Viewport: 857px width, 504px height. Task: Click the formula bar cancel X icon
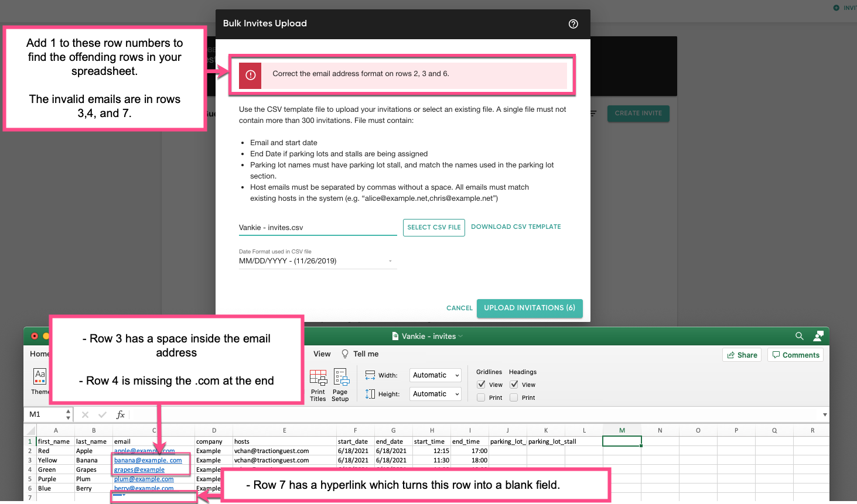click(x=85, y=414)
